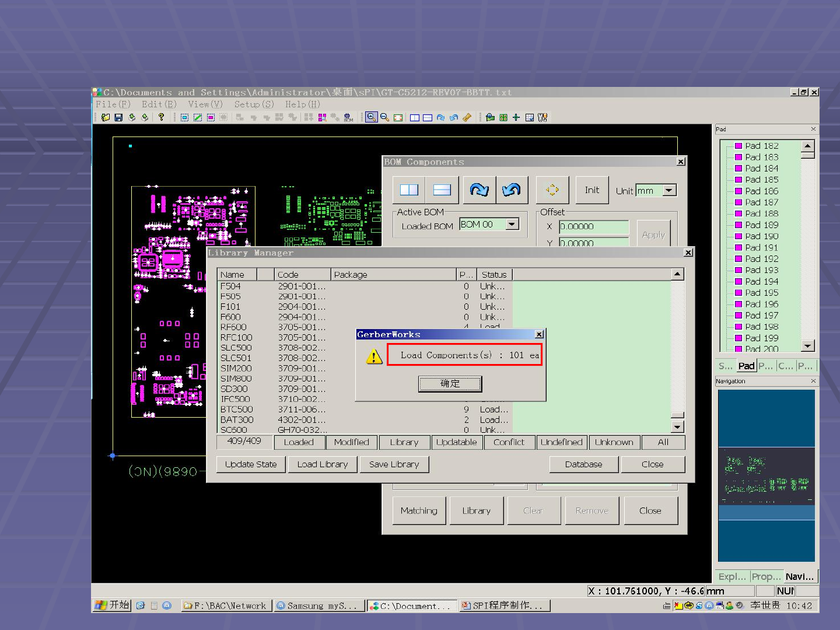
Task: Click the rotate counter-clockwise arrow in BOM Components
Action: [x=511, y=190]
